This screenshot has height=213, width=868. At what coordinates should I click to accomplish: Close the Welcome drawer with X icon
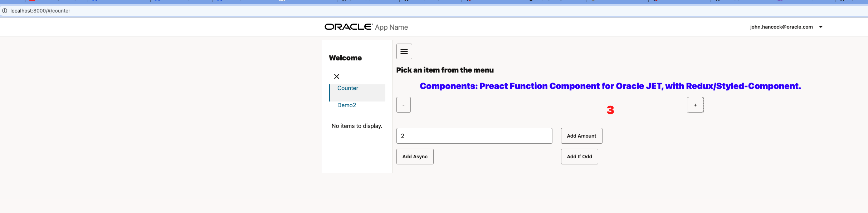337,76
